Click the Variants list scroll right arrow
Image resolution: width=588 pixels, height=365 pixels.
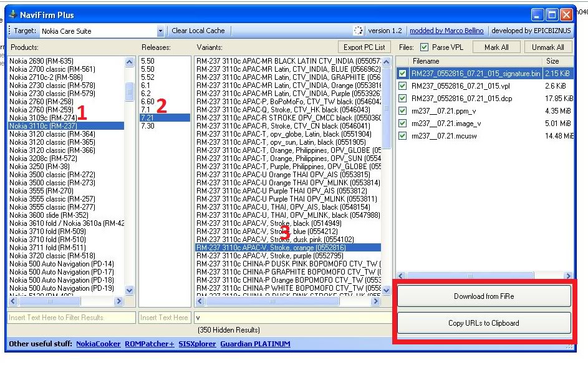375,301
